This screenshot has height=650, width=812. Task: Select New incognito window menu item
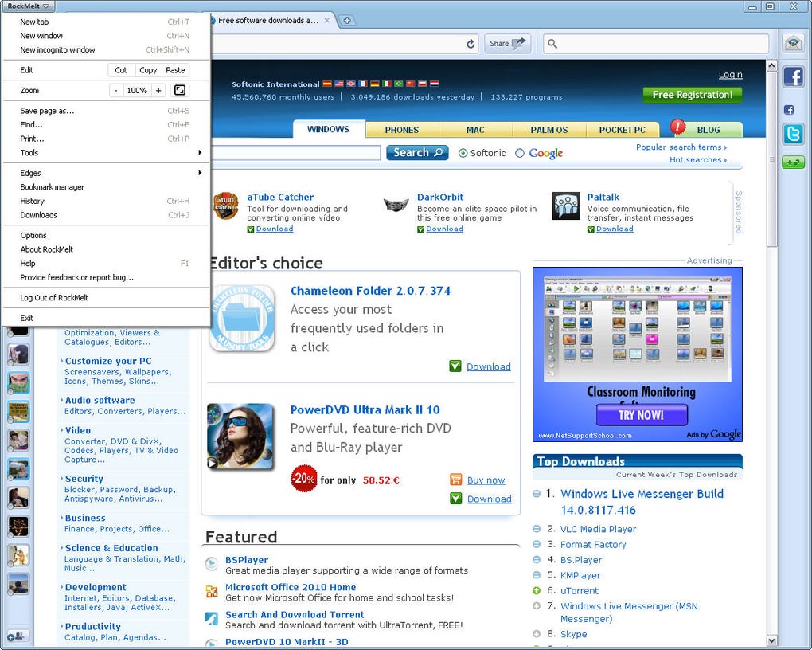coord(106,49)
